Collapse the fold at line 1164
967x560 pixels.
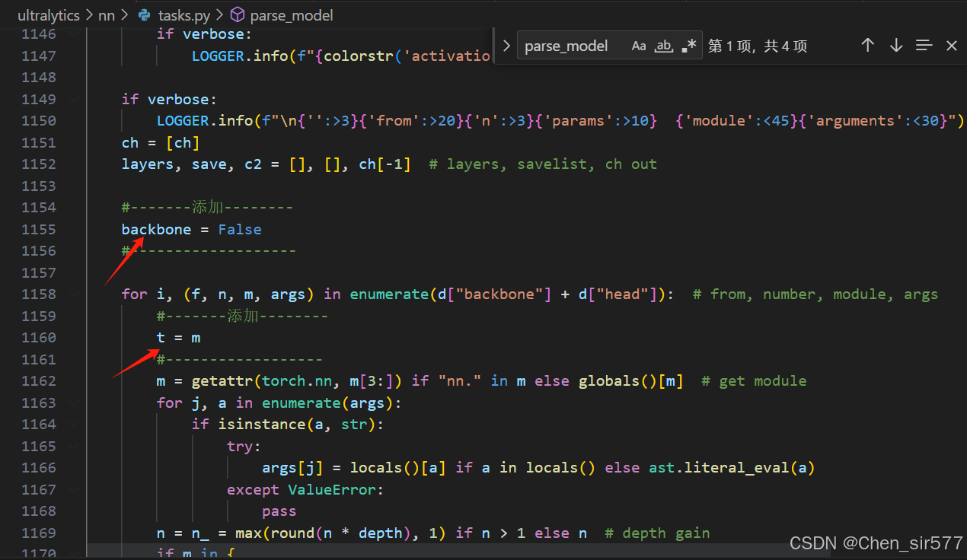tap(73, 424)
